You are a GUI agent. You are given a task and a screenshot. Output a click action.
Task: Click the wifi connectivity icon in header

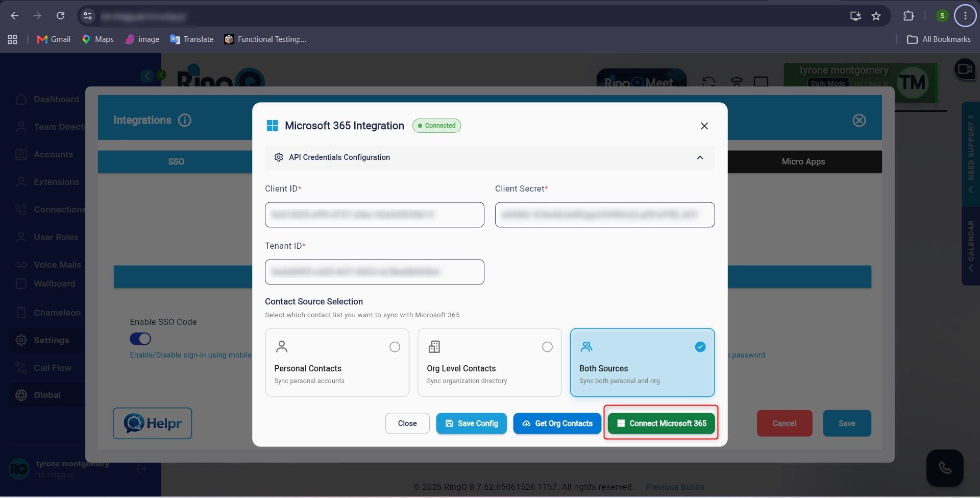[x=736, y=82]
